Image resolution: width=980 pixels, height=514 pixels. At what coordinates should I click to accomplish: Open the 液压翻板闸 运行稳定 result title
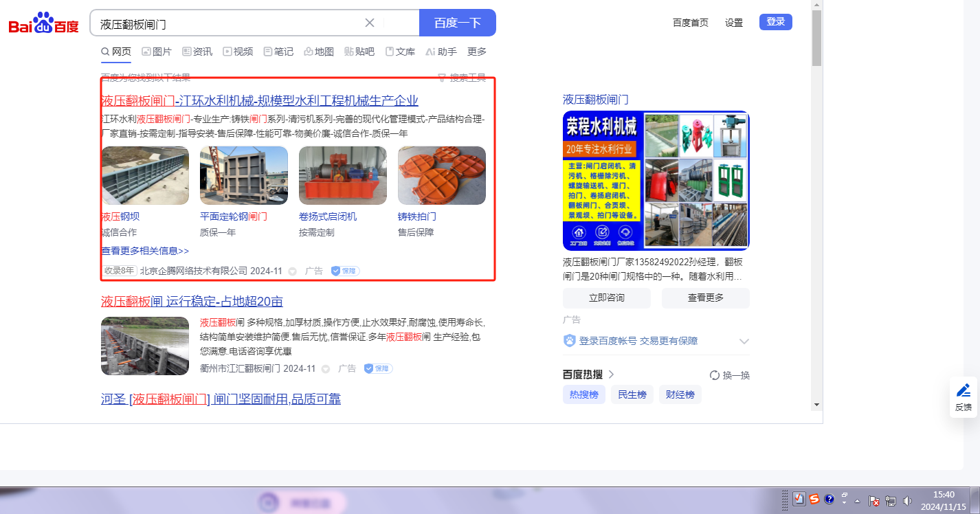[192, 302]
